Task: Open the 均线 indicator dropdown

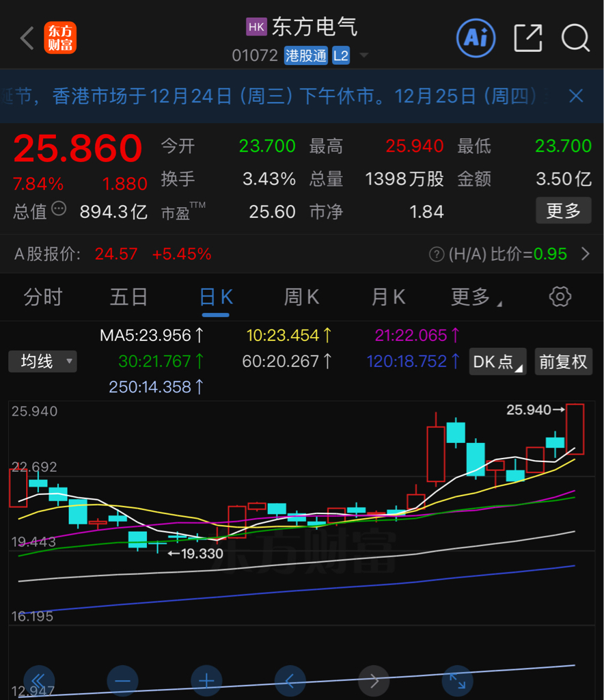Action: click(43, 361)
